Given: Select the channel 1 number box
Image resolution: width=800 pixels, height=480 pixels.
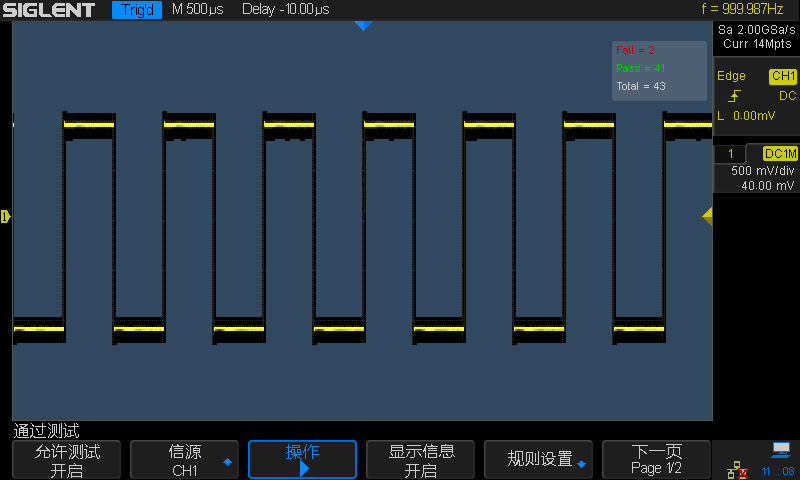Looking at the screenshot, I should point(731,154).
